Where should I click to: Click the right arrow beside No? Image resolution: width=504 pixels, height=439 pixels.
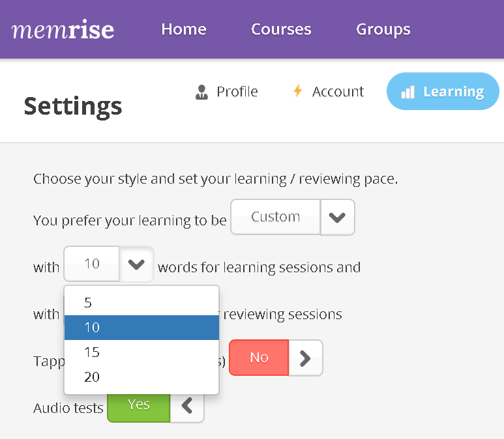click(305, 358)
